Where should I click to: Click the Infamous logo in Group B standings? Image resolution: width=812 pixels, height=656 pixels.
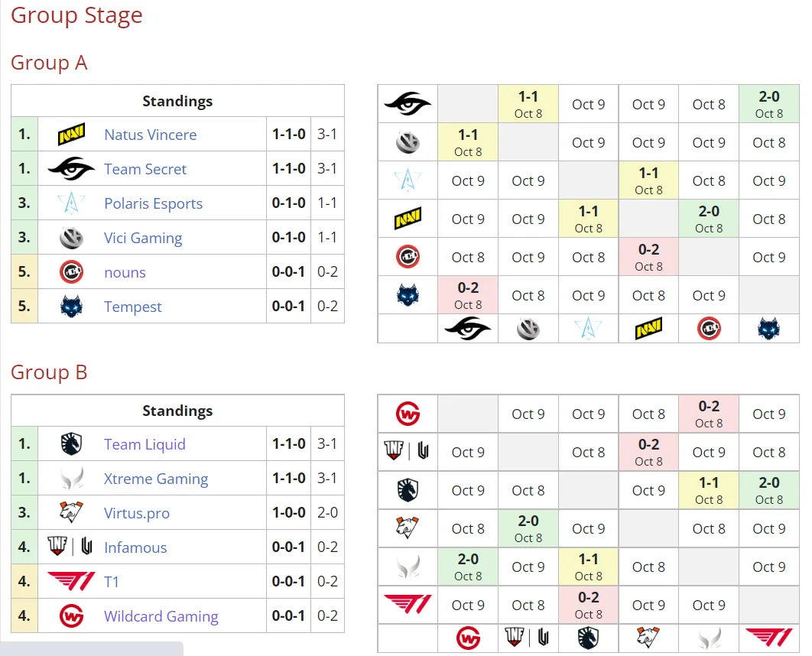70,547
